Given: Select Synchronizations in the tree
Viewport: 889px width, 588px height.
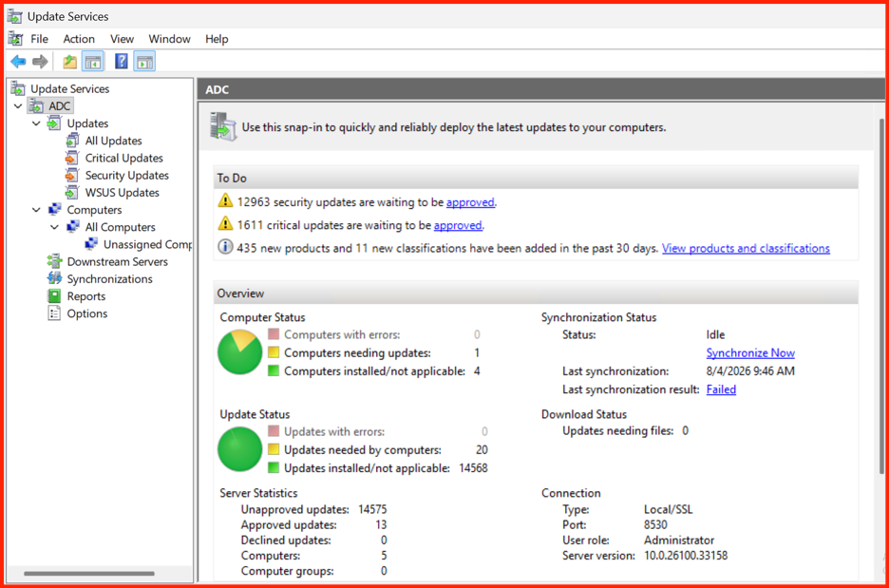Looking at the screenshot, I should 109,279.
